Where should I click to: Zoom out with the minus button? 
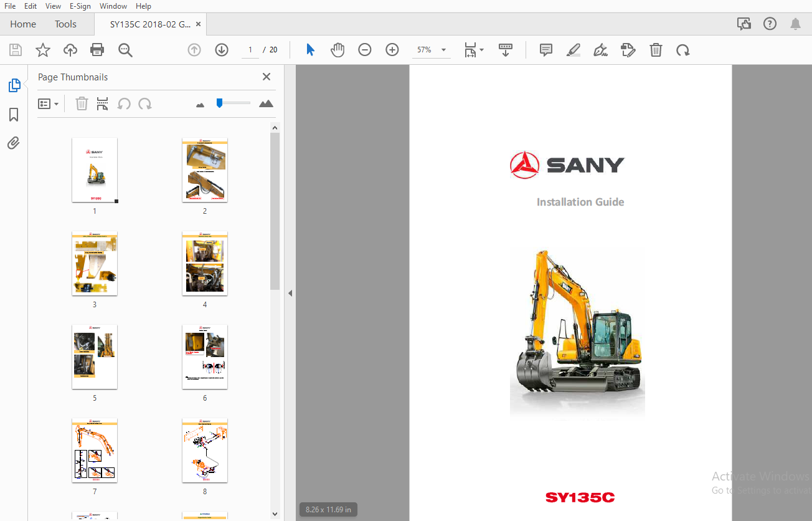[x=365, y=50]
